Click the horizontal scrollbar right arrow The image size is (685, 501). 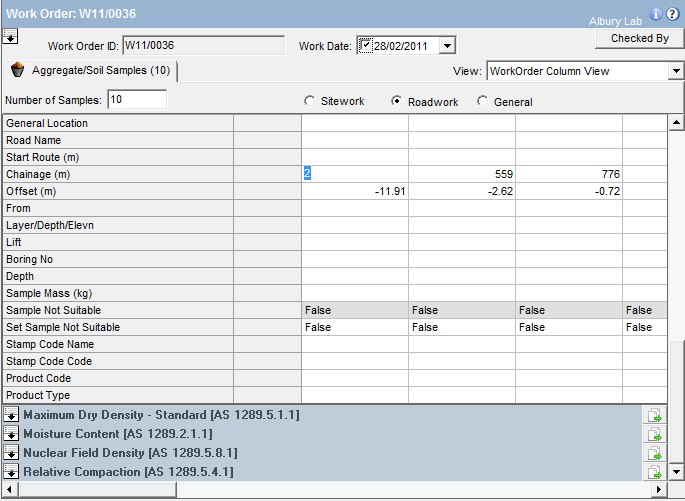658,490
